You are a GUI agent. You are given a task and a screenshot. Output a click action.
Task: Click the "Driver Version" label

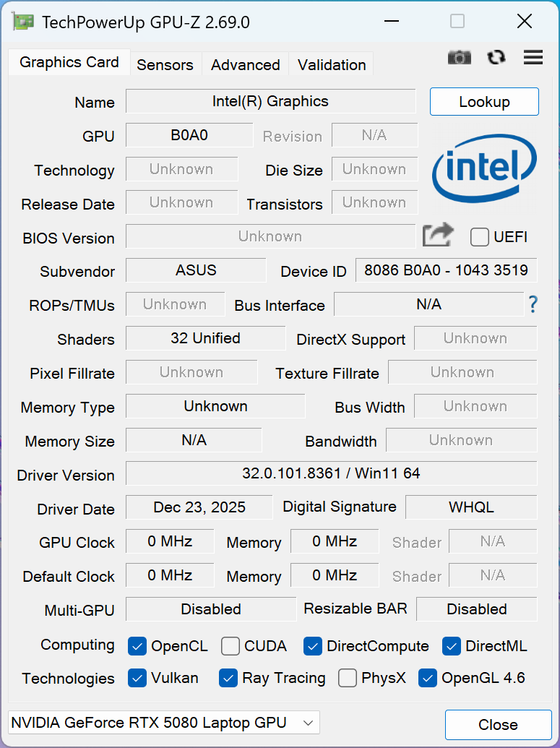pyautogui.click(x=66, y=475)
